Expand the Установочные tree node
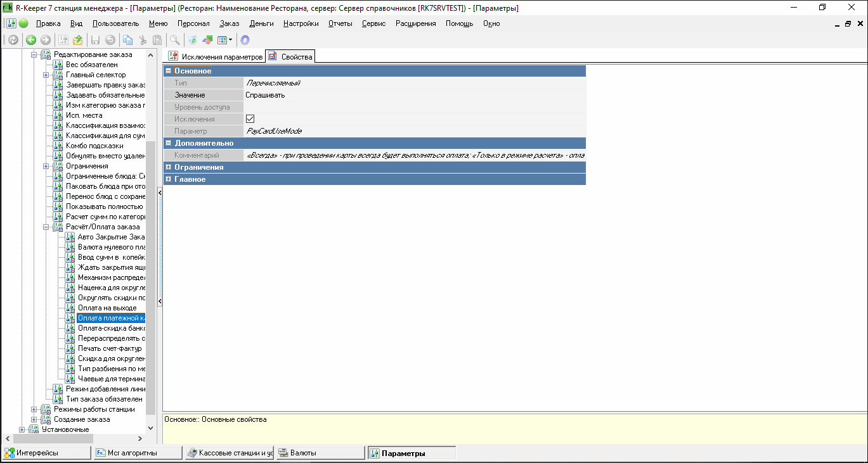This screenshot has width=868, height=463. point(22,429)
